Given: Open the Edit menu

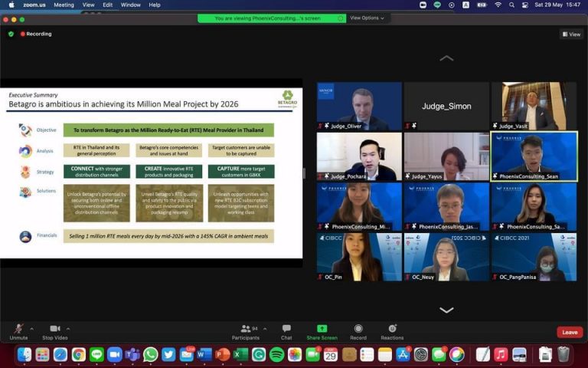Looking at the screenshot, I should coord(108,5).
